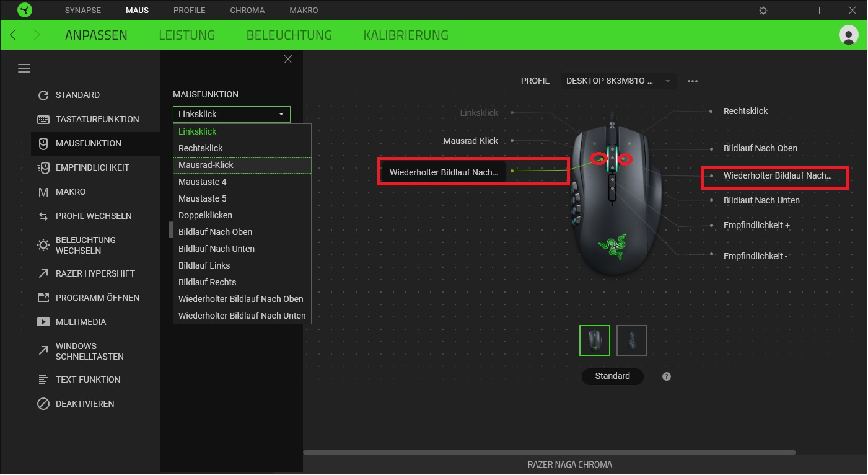Go back with the left arrow
This screenshot has height=475, width=868.
[13, 35]
